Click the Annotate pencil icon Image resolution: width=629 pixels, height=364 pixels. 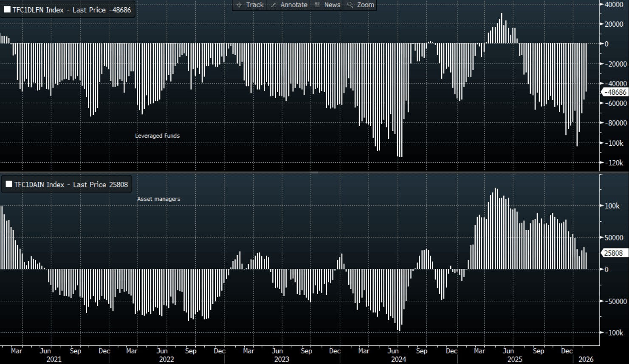point(274,5)
